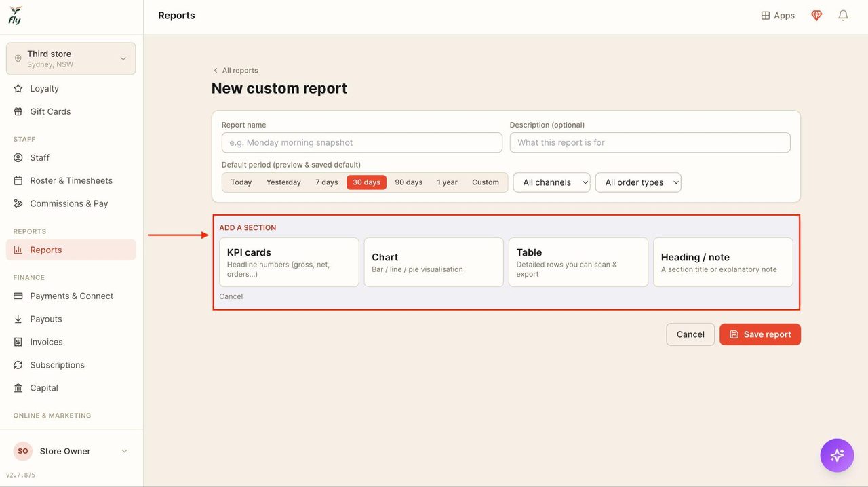
Task: Focus the Report name field
Action: pos(362,142)
